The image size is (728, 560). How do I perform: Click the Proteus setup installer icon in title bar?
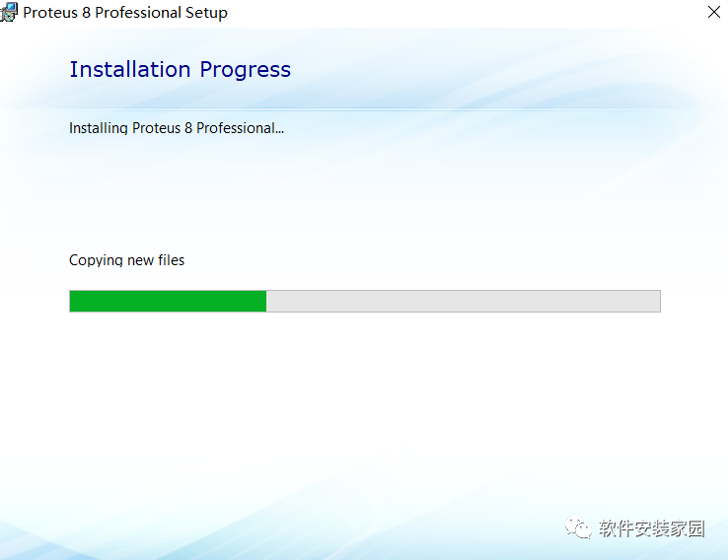(x=8, y=12)
